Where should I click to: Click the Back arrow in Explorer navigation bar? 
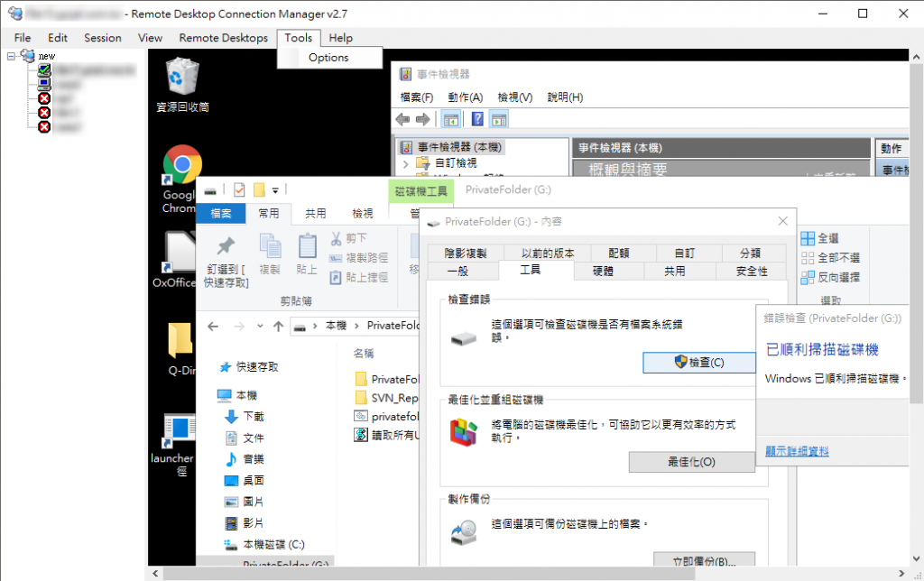pyautogui.click(x=213, y=326)
